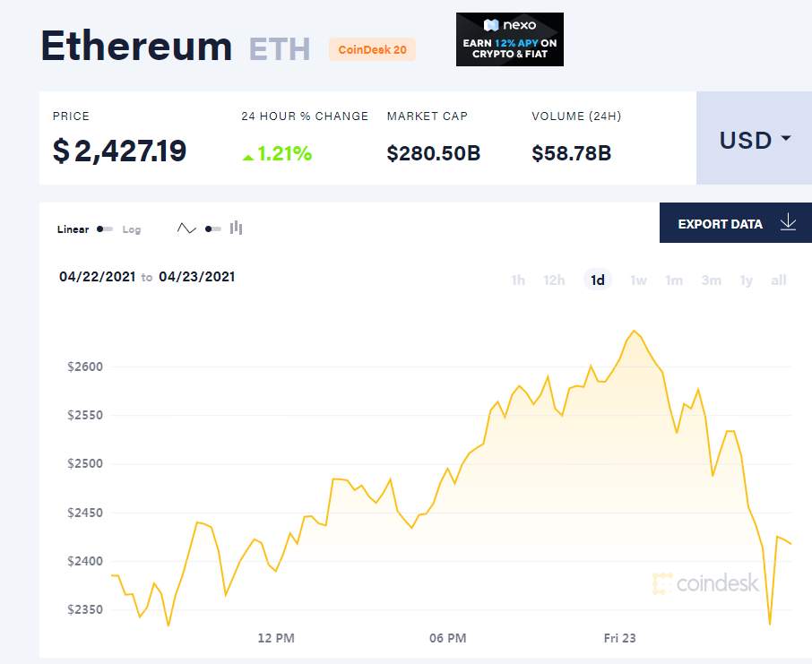The height and width of the screenshot is (664, 812).
Task: Open the 04/22/2021 start date picker
Action: point(98,277)
